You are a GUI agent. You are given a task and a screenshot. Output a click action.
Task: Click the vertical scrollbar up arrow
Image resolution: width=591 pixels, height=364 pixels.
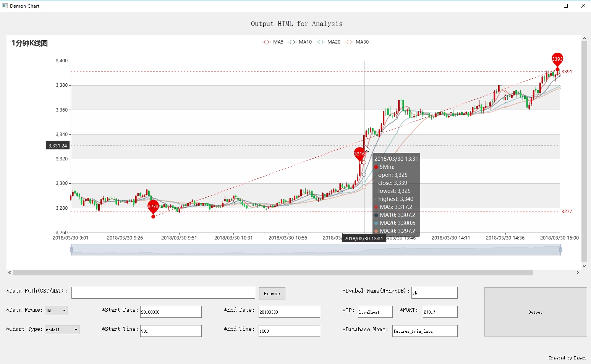pos(584,38)
